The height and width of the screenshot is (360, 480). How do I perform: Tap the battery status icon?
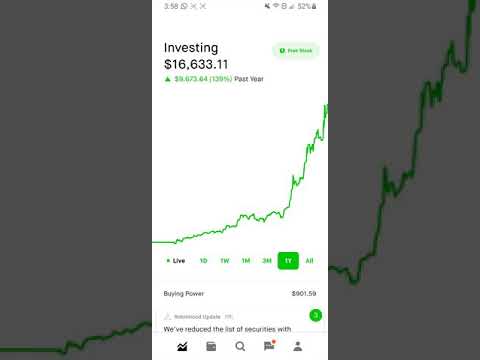[x=314, y=6]
